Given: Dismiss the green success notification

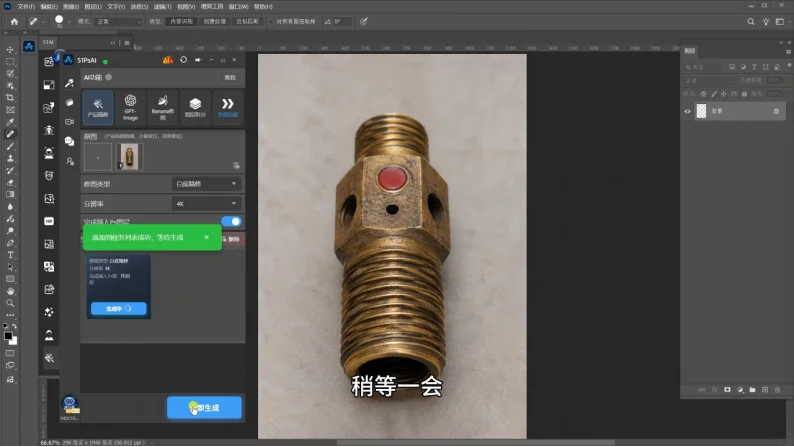Looking at the screenshot, I should pyautogui.click(x=207, y=237).
